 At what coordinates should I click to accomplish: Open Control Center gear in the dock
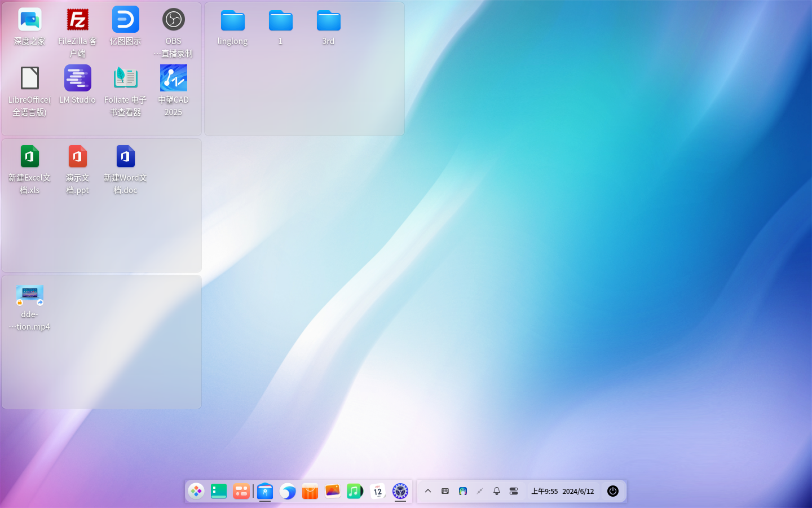point(400,491)
